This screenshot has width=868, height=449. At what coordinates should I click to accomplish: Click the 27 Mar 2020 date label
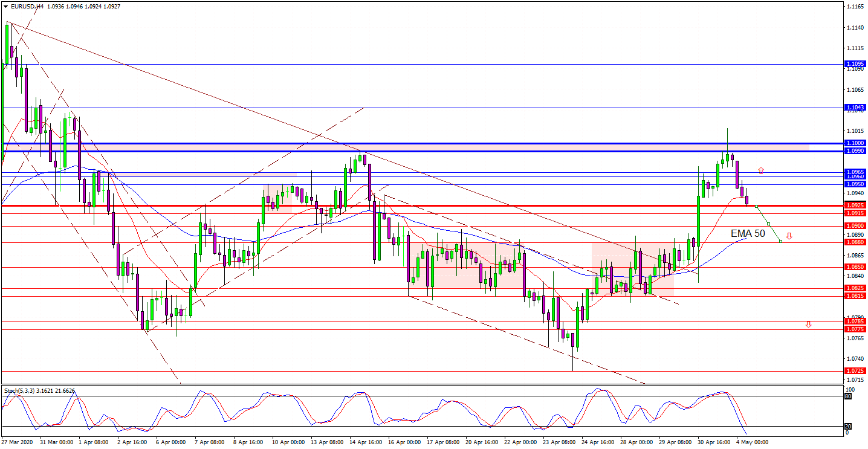coord(16,442)
